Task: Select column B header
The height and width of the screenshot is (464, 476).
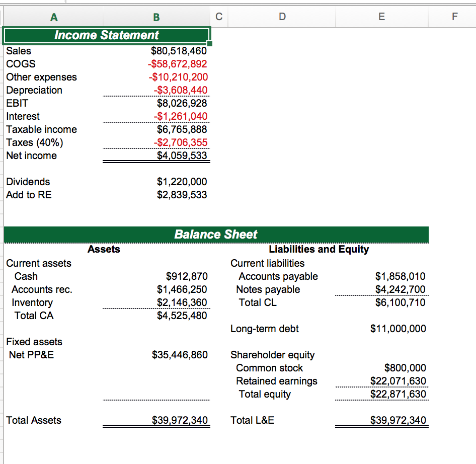Action: tap(156, 17)
